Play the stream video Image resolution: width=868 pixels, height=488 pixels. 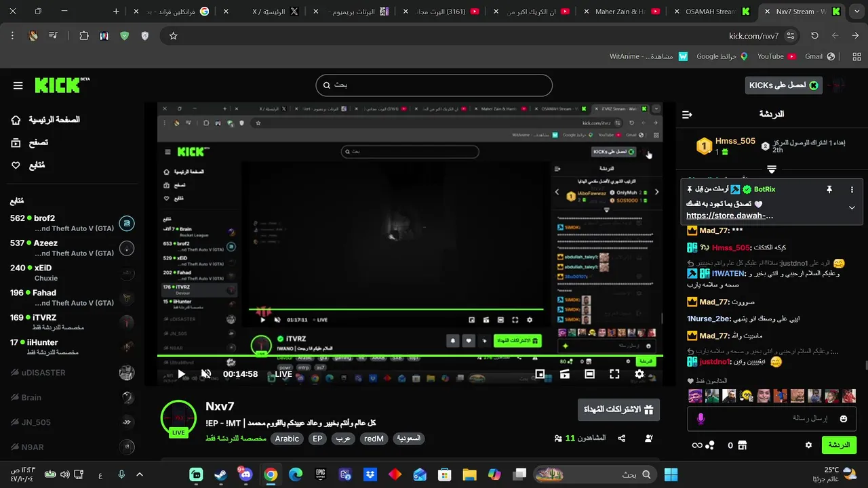tap(181, 373)
